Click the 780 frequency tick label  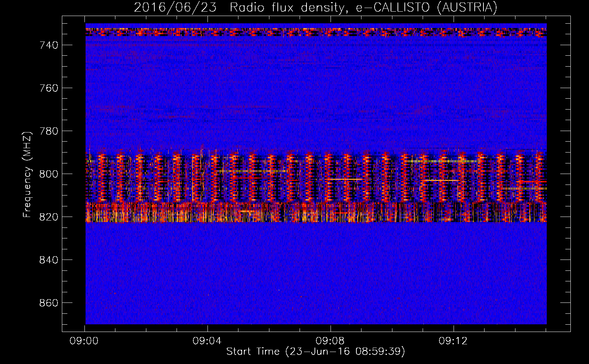pyautogui.click(x=49, y=131)
